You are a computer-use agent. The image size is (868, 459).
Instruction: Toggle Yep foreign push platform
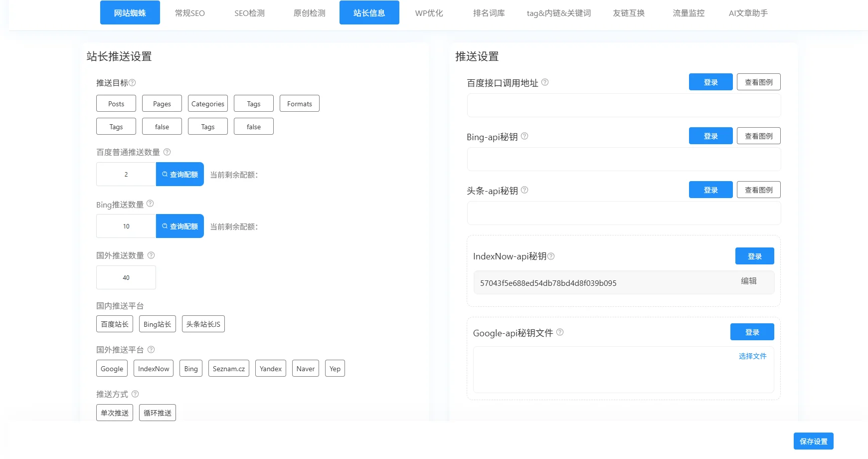pyautogui.click(x=335, y=368)
